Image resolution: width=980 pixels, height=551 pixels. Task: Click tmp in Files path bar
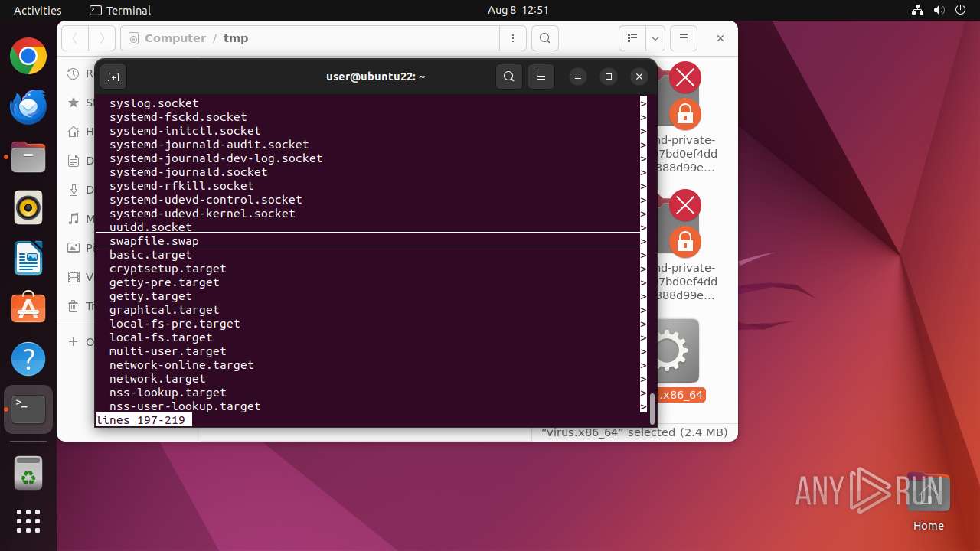click(236, 38)
